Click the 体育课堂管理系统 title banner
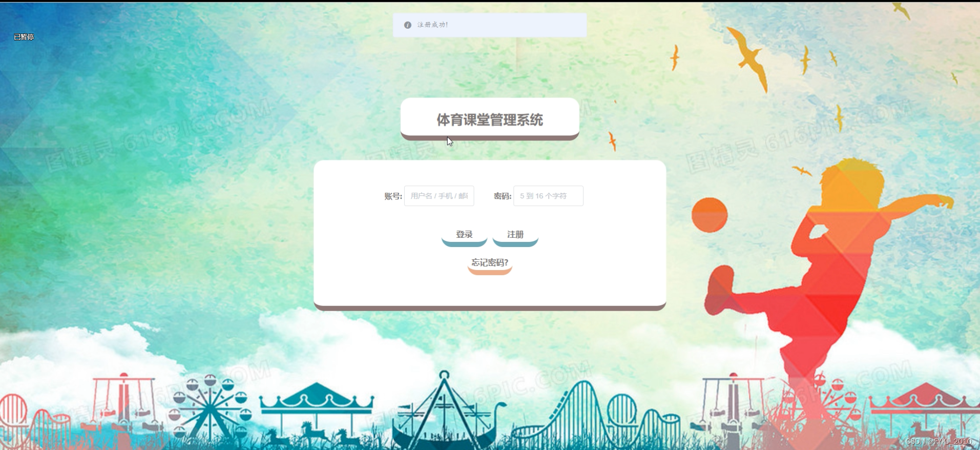Image resolution: width=980 pixels, height=450 pixels. [x=490, y=119]
